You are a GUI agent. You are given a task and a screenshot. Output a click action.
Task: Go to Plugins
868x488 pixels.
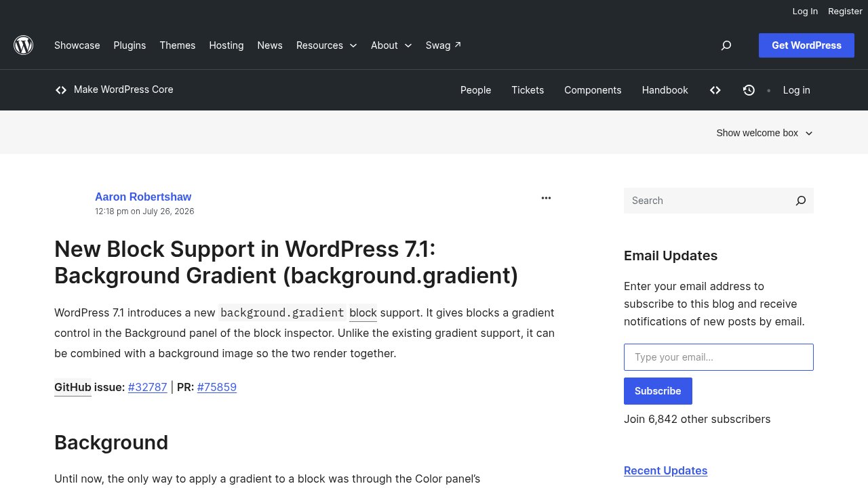(130, 45)
